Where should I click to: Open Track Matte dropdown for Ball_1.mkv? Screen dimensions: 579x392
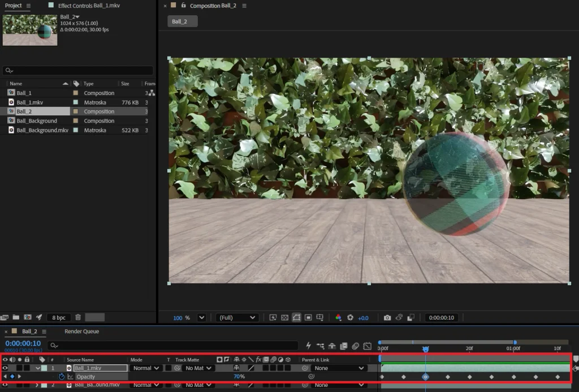point(198,368)
